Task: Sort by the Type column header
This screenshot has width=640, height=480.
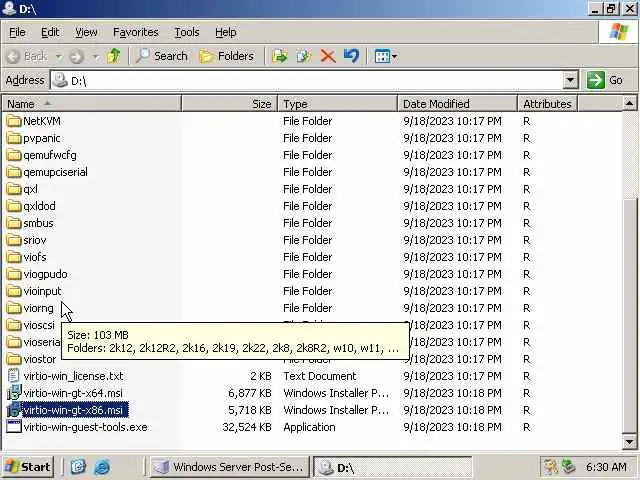Action: click(x=338, y=104)
